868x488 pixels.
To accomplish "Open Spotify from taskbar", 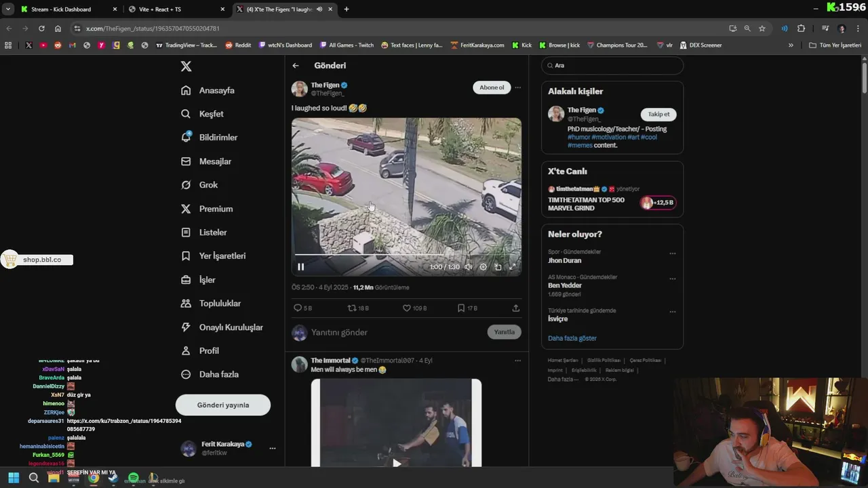I will [x=134, y=478].
